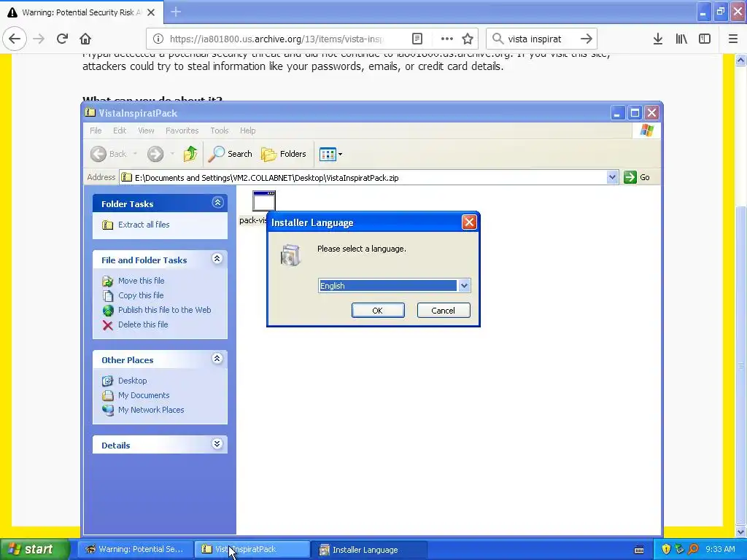Go to Desktop in Other Places
Screen dimensions: 747x560
pos(133,381)
